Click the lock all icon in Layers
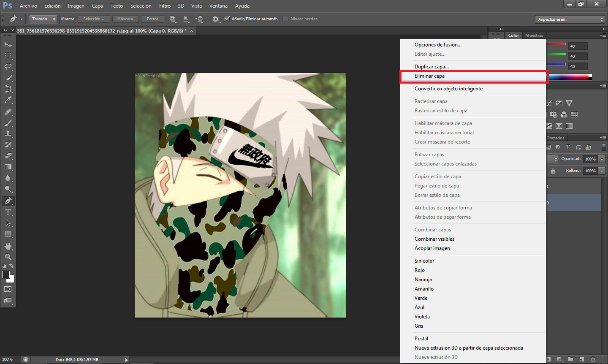 553,171
